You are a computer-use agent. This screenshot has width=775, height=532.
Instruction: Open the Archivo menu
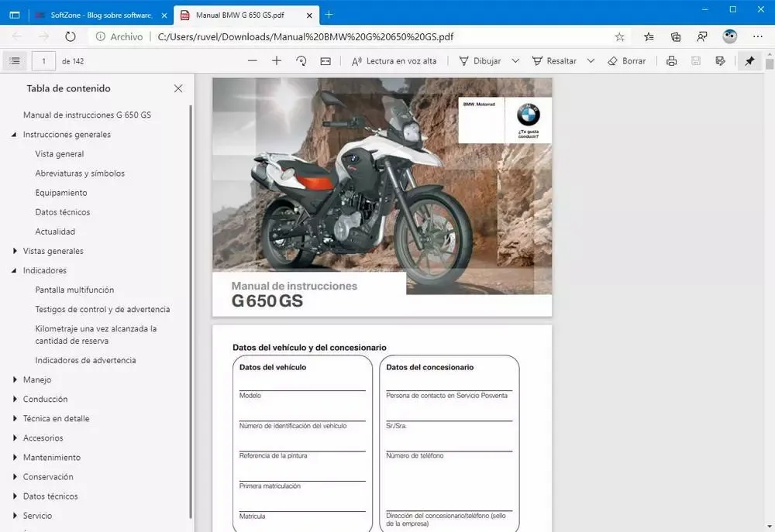126,36
